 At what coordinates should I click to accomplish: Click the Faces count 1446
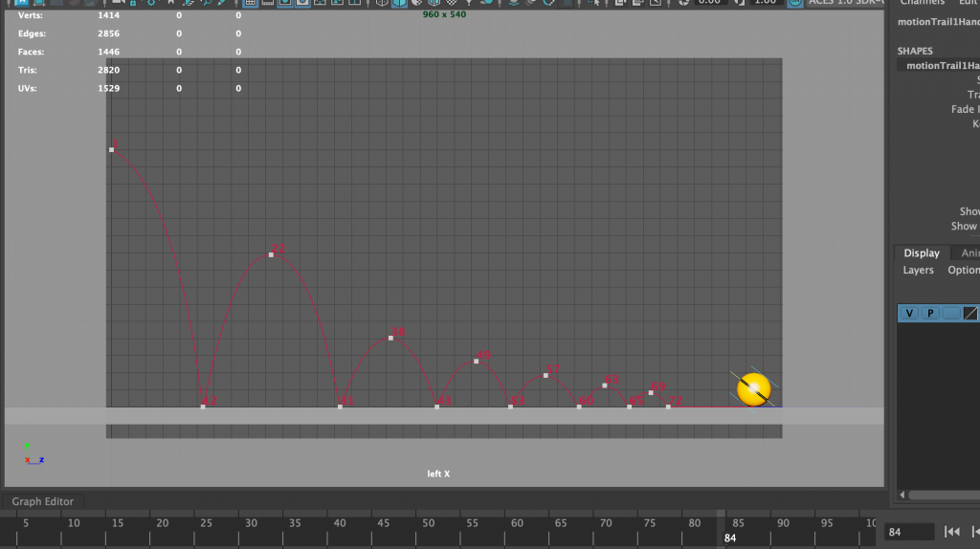point(109,52)
